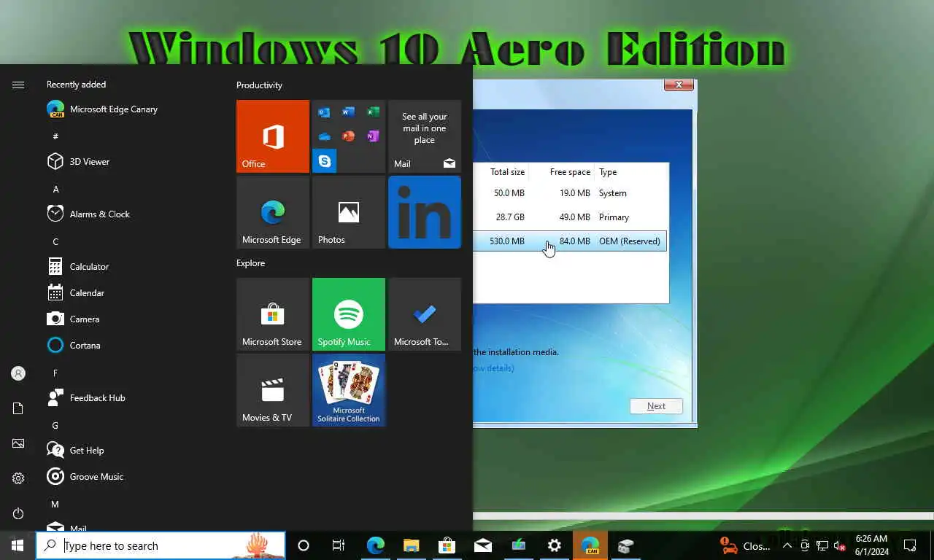This screenshot has width=934, height=560.
Task: Select the System partition row
Action: pyautogui.click(x=571, y=193)
